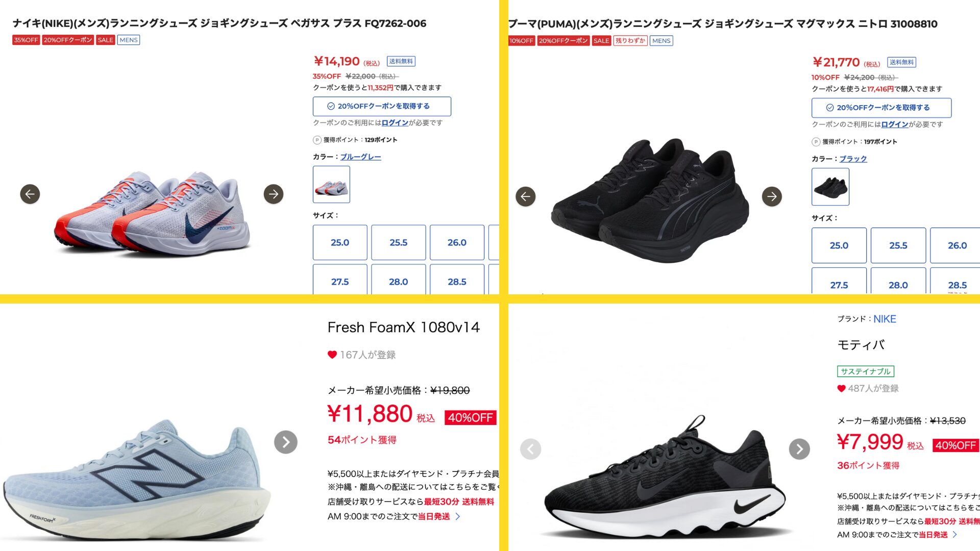Image resolution: width=980 pixels, height=551 pixels.
Task: Add Fresh FoamX 1080v14 to favorites heart
Action: pyautogui.click(x=332, y=355)
